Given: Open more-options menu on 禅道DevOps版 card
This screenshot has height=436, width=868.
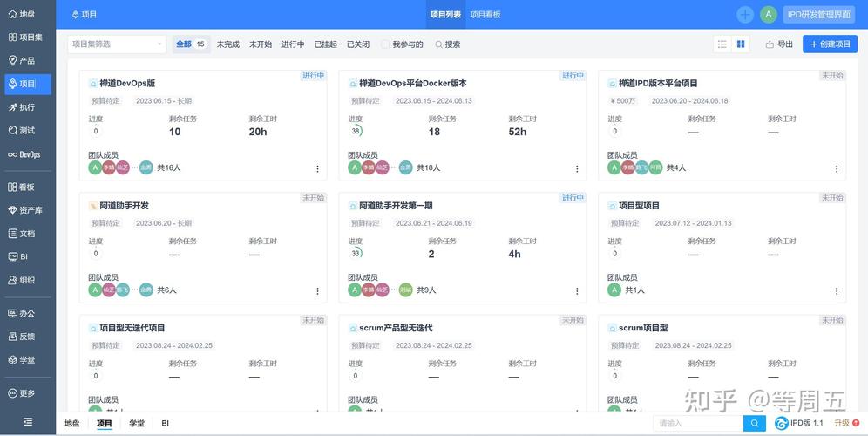Looking at the screenshot, I should pos(317,168).
